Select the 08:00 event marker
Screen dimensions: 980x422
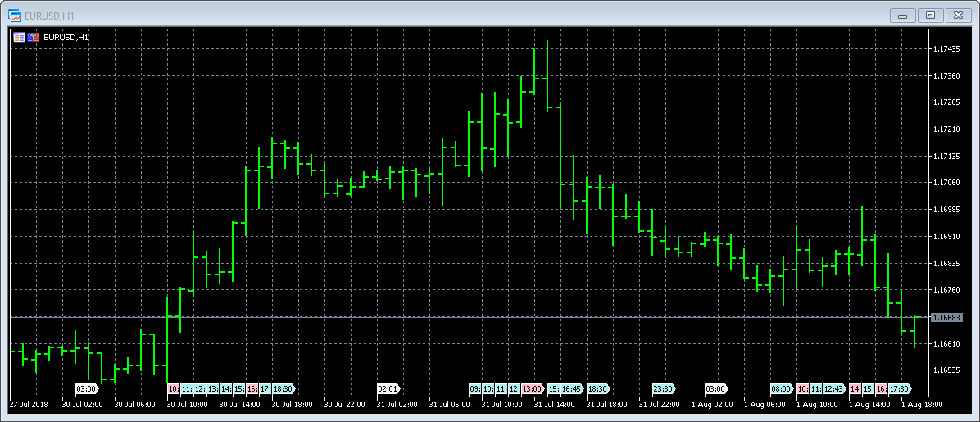[782, 389]
